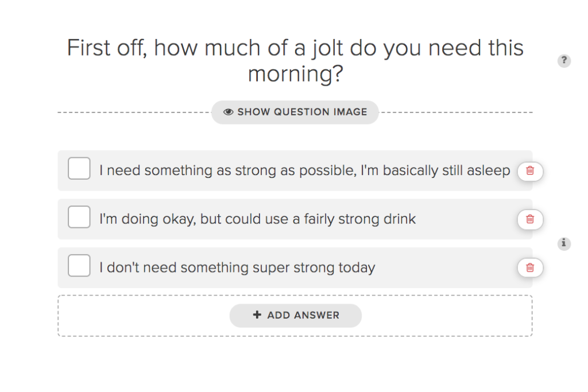Viewport: 588px width, 392px height.
Task: Delete the 'super strong today' answer
Action: [x=530, y=267]
